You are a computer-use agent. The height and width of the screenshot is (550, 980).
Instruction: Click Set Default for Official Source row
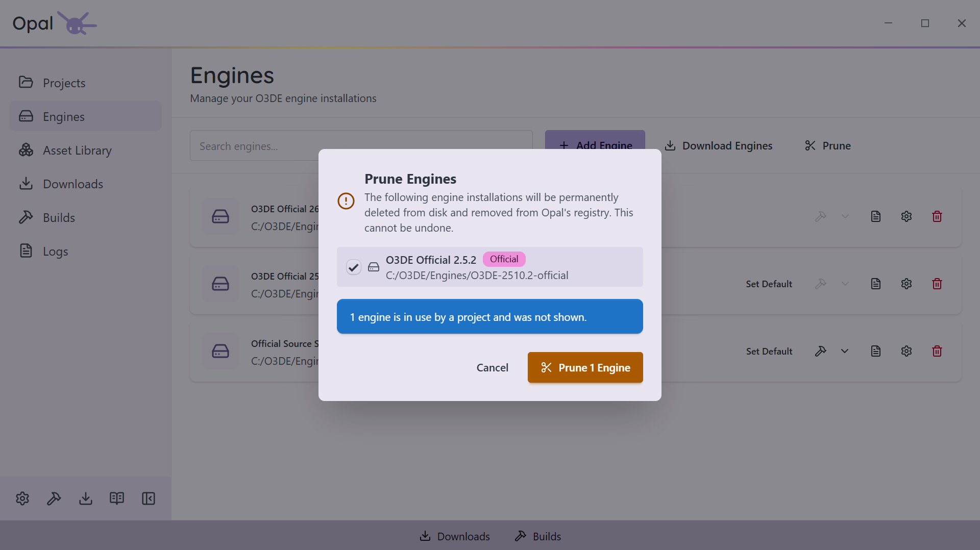pos(769,351)
